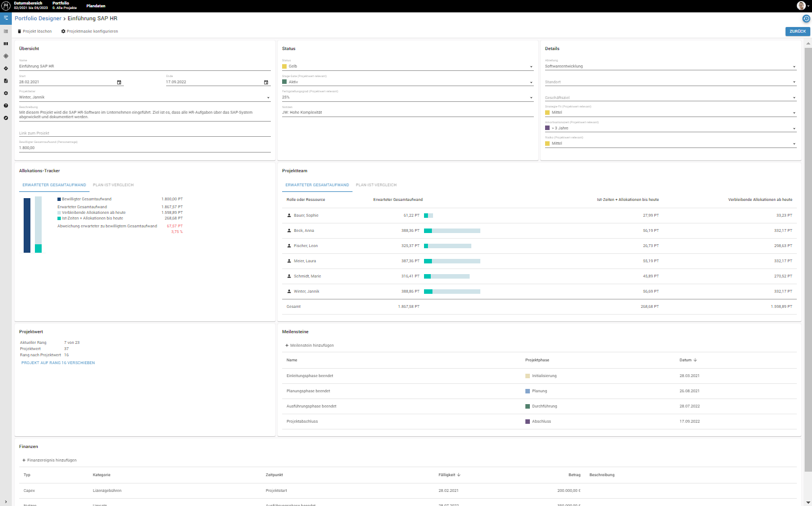The height and width of the screenshot is (506, 812).
Task: Open the Status dropdown showing Gelb
Action: point(408,66)
